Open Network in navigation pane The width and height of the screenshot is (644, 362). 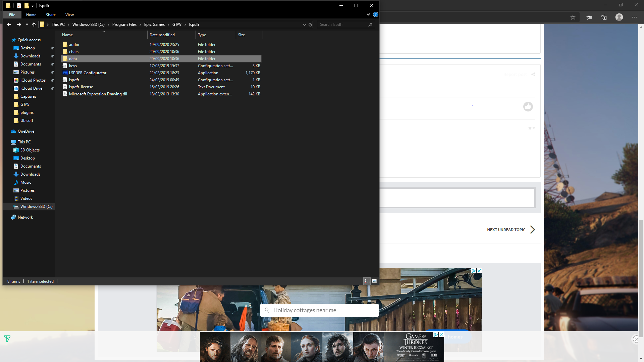(x=25, y=217)
